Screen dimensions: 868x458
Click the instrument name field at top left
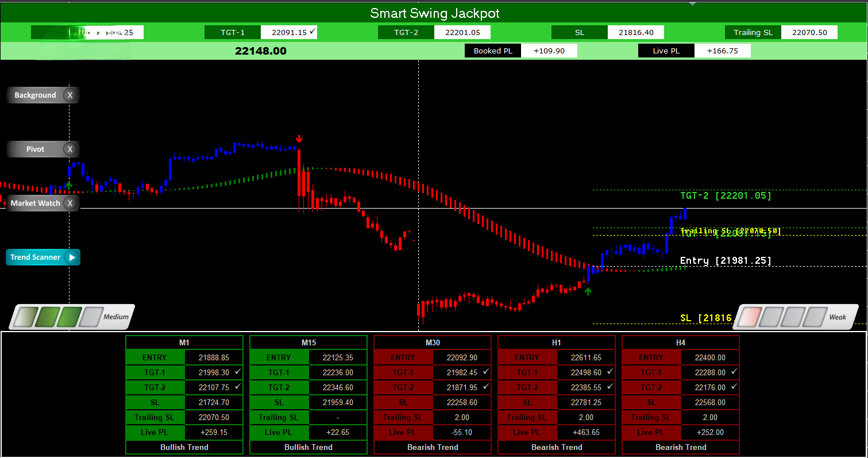(x=86, y=32)
